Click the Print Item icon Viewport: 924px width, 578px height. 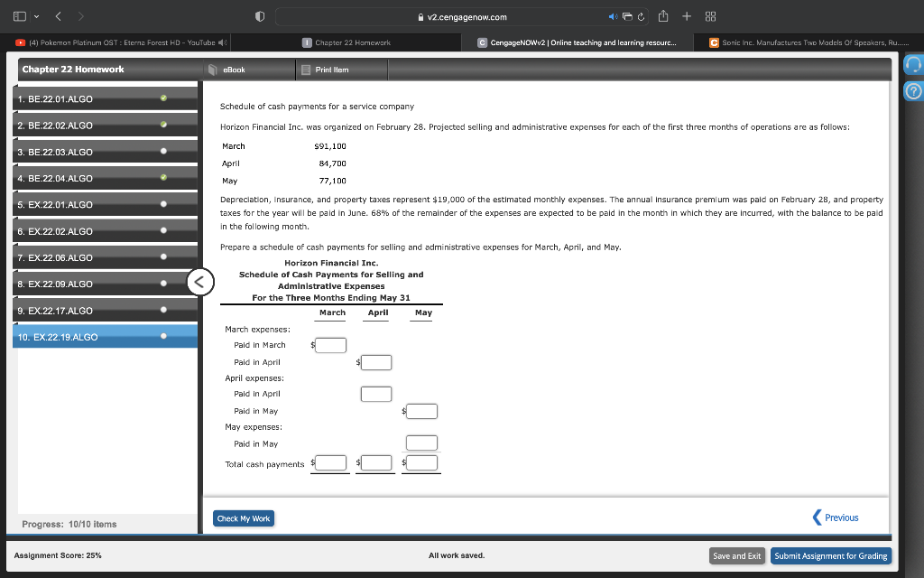306,70
